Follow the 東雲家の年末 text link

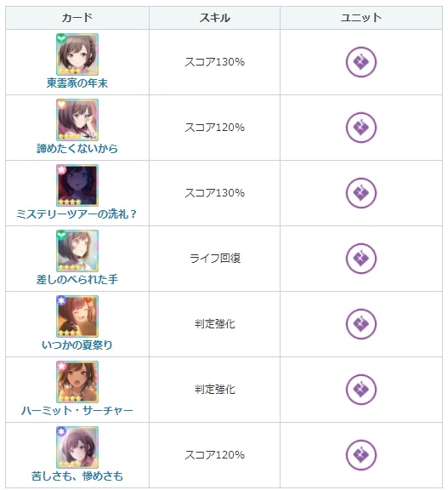coord(77,83)
